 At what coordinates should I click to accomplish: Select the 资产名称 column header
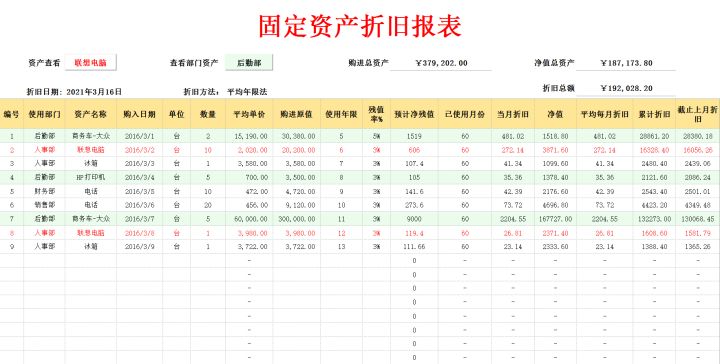tap(90, 114)
